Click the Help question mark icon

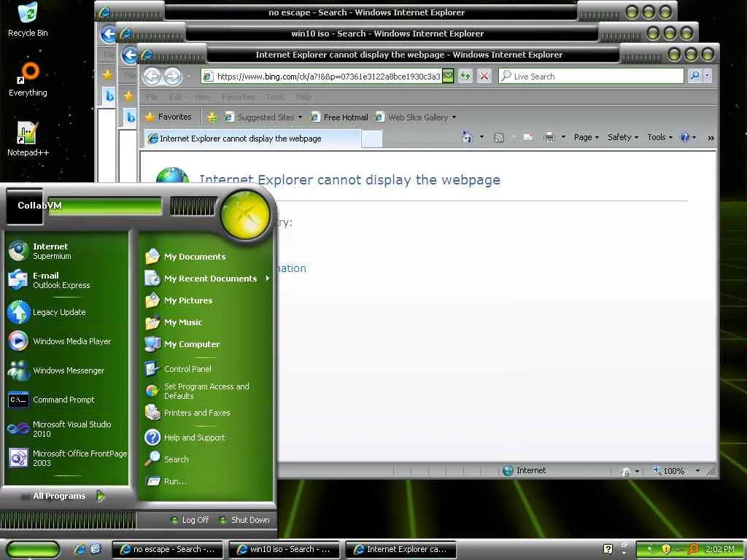pyautogui.click(x=685, y=137)
